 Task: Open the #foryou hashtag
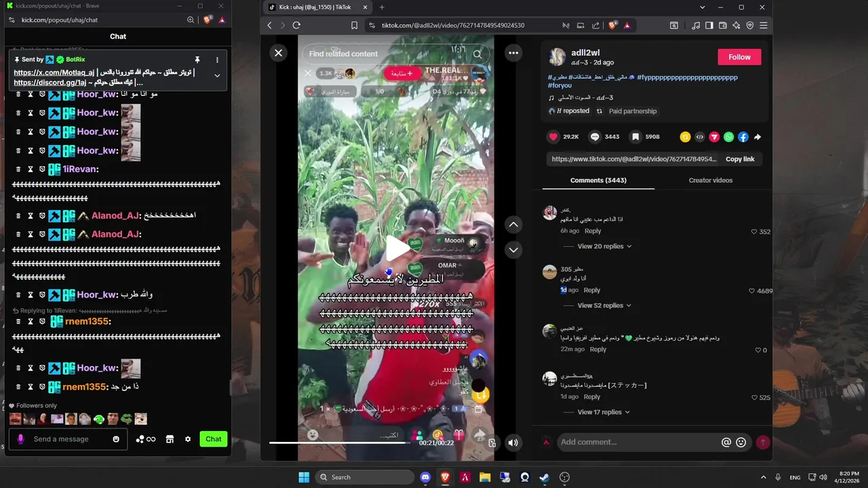[x=559, y=85]
